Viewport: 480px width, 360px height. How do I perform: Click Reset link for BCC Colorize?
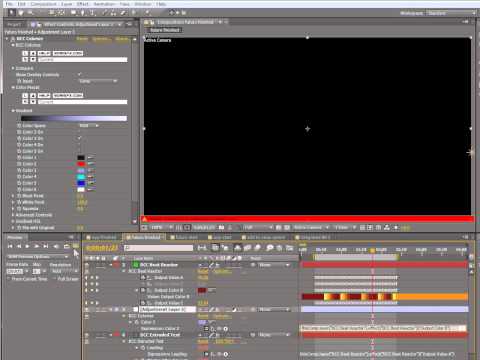point(82,39)
